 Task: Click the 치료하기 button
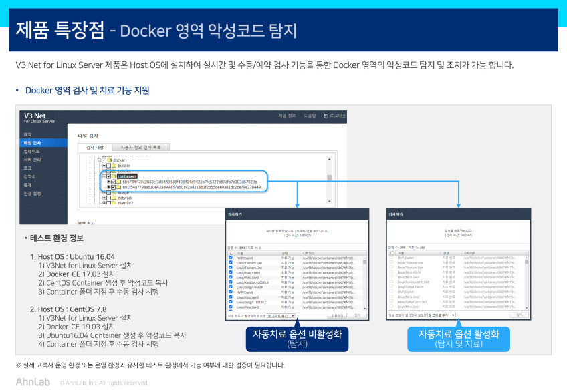click(337, 316)
